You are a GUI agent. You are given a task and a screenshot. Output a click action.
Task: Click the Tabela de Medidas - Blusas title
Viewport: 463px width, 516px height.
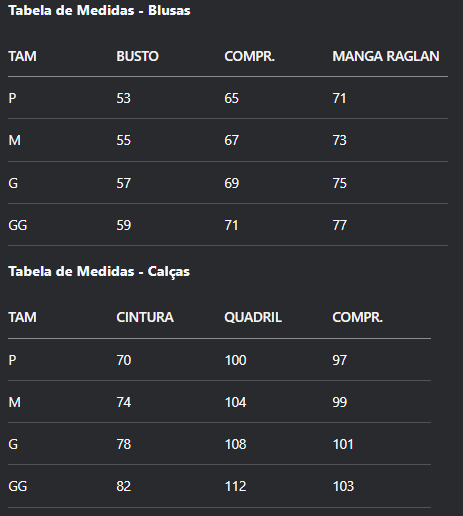99,10
